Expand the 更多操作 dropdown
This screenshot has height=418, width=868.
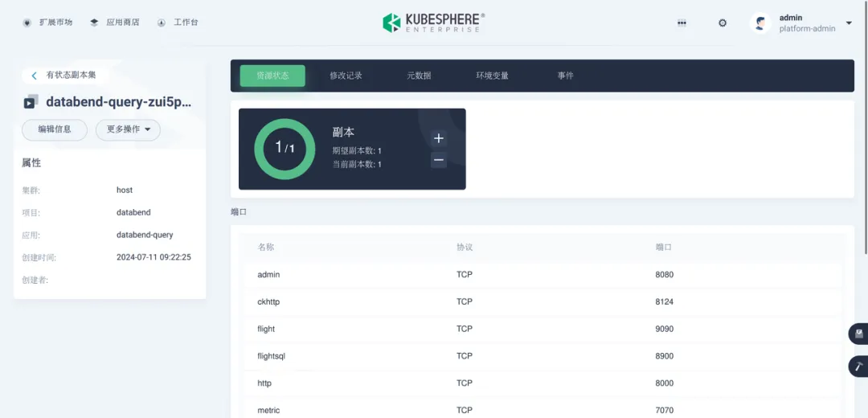click(128, 129)
